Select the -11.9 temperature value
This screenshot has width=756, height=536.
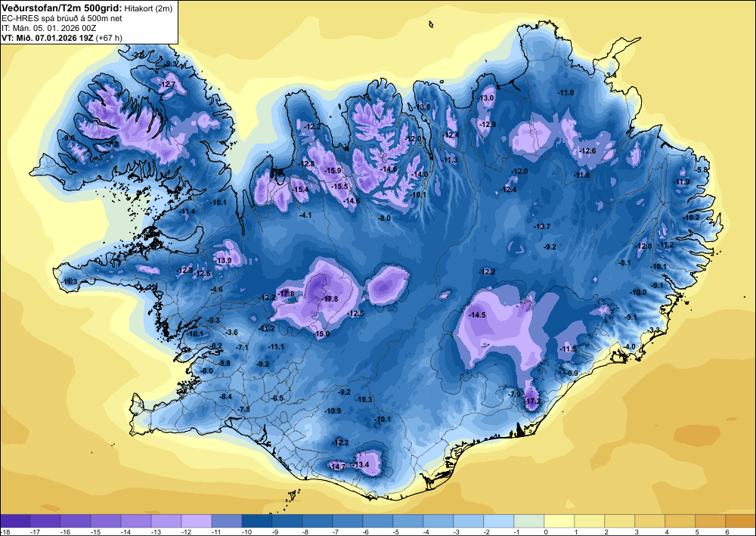click(x=681, y=182)
